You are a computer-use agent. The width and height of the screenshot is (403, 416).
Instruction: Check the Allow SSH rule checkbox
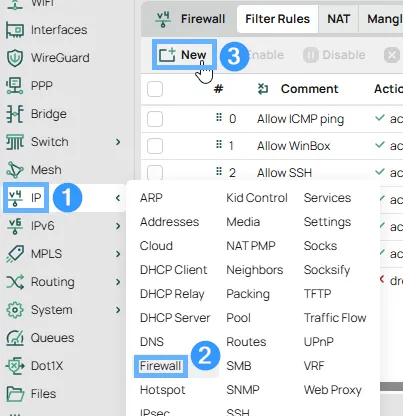tap(155, 172)
